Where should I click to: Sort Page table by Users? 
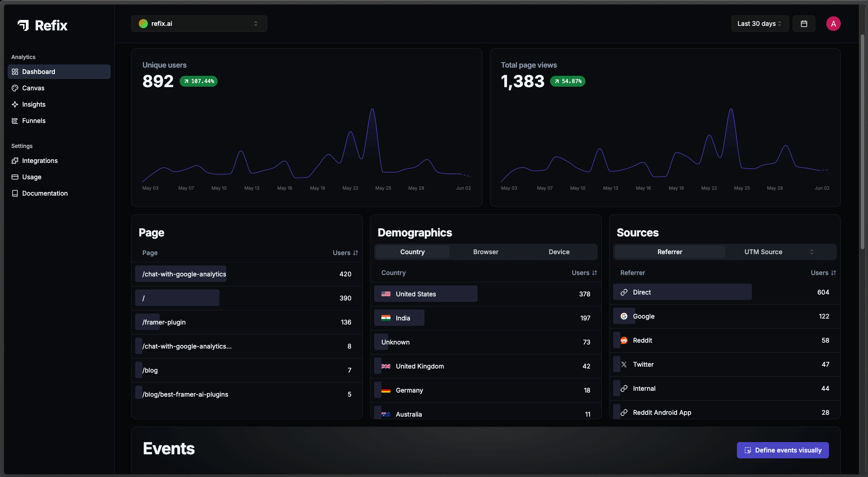(345, 253)
